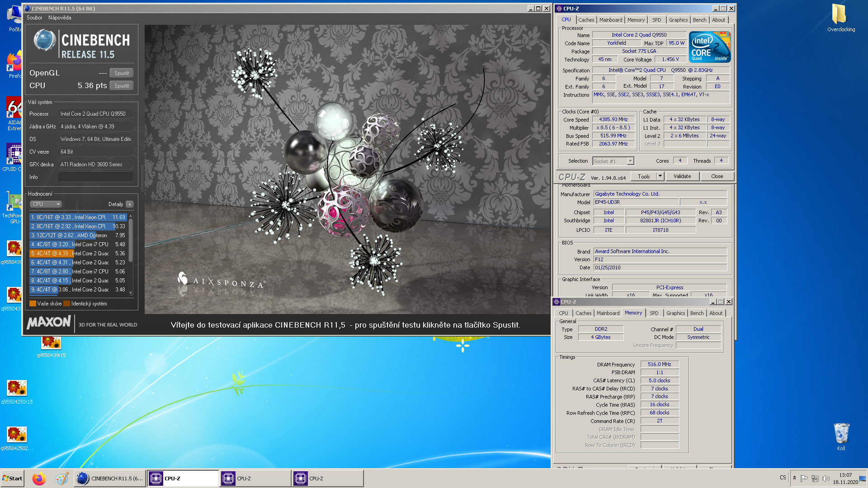
Task: Open the Nápověda menu in Cinebench
Action: [60, 18]
